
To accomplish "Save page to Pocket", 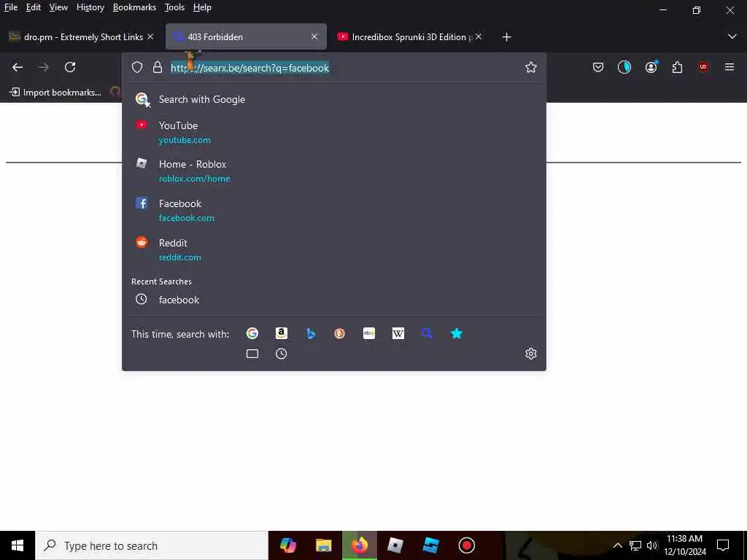I will [598, 67].
